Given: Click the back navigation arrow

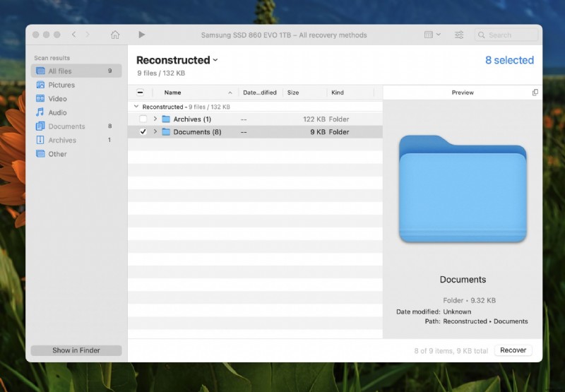Looking at the screenshot, I should pyautogui.click(x=74, y=35).
